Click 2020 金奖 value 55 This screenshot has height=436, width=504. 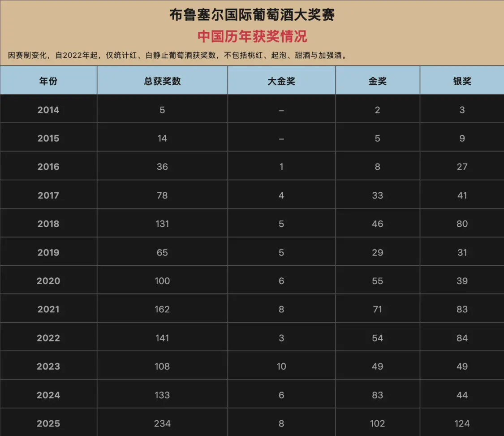tap(377, 281)
